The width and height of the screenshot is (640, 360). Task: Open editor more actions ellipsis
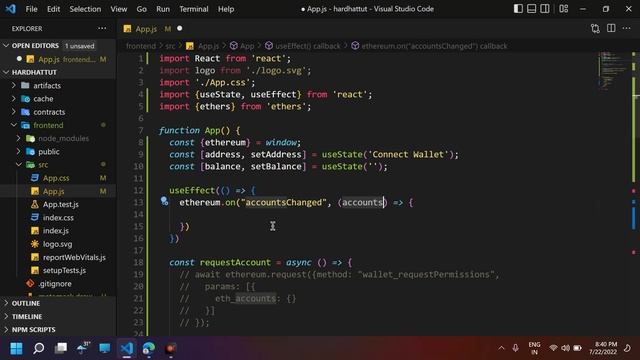click(627, 28)
